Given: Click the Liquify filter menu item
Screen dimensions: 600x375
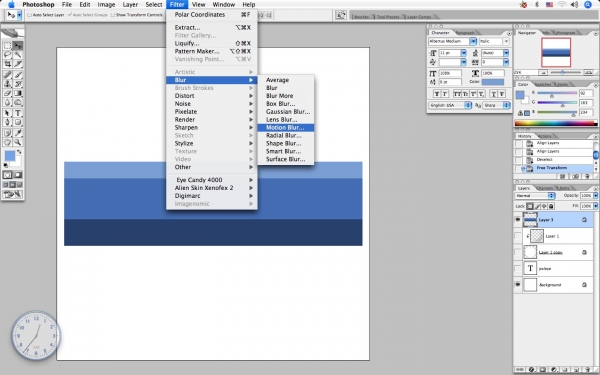Looking at the screenshot, I should point(212,43).
